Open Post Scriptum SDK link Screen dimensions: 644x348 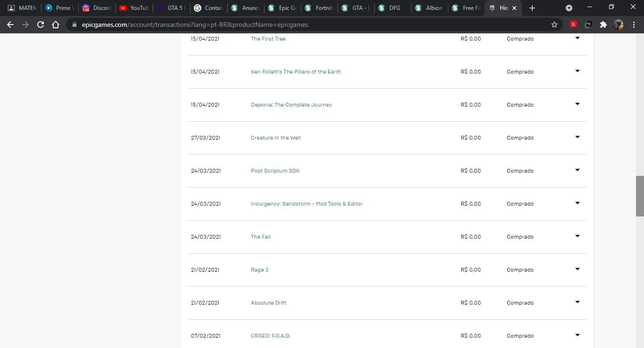click(275, 171)
